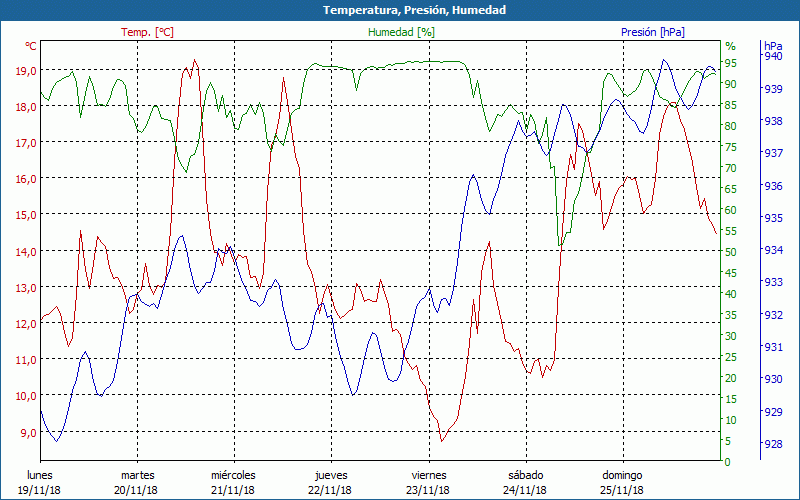Click the '75' humidity axis value
800x500 pixels.
pyautogui.click(x=731, y=147)
